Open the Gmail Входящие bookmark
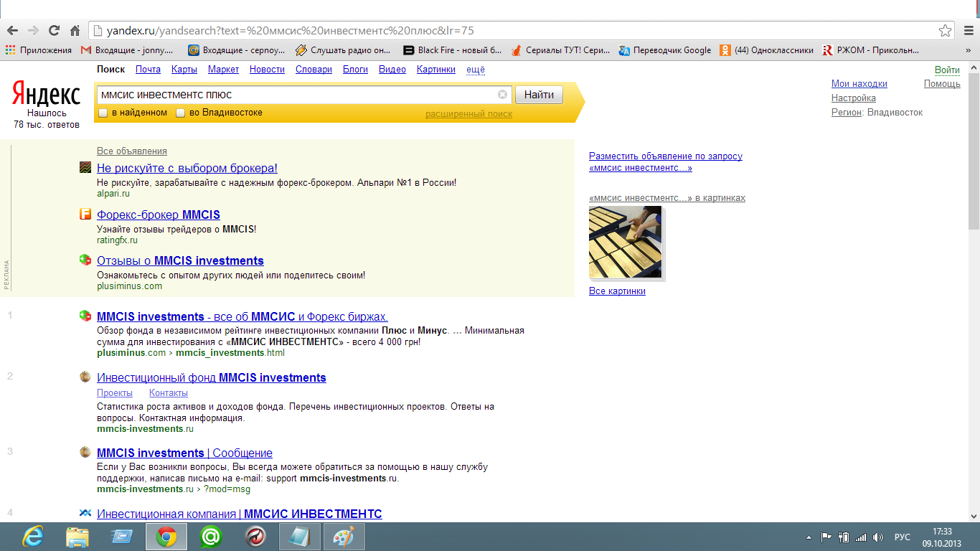 pos(127,50)
